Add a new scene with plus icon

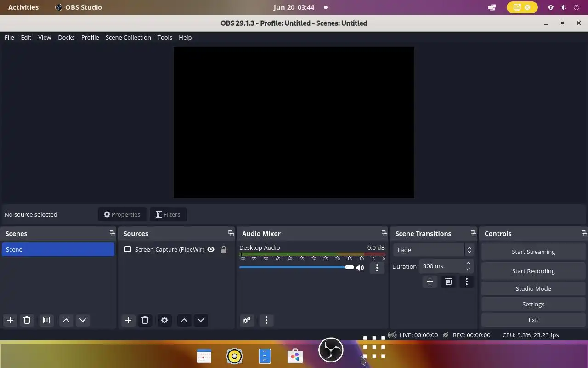point(10,320)
